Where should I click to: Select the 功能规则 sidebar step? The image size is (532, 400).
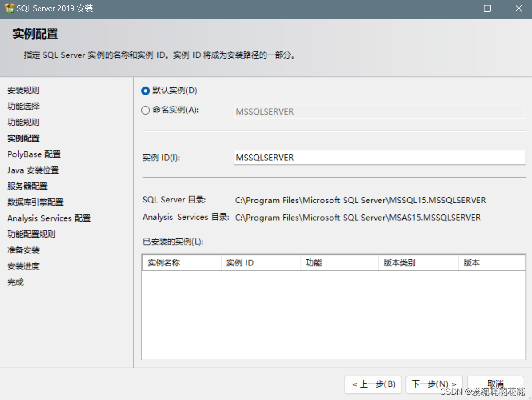(x=23, y=122)
